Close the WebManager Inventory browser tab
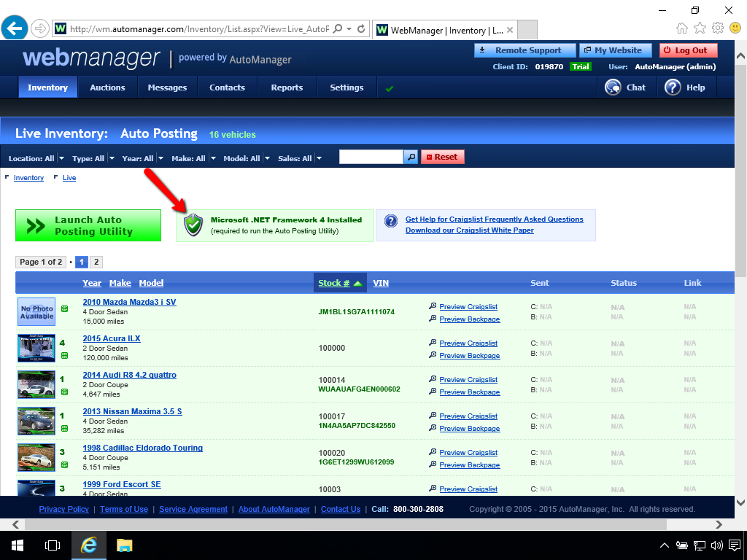Viewport: 747px width, 560px height. (x=510, y=30)
